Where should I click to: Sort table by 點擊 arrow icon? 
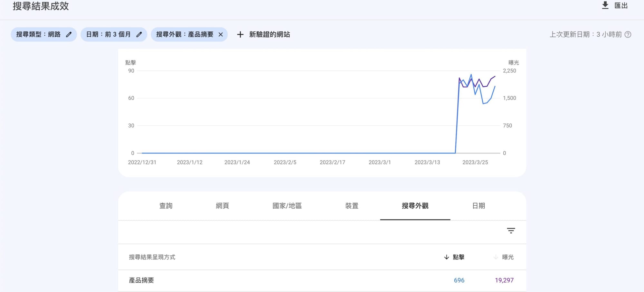(446, 257)
